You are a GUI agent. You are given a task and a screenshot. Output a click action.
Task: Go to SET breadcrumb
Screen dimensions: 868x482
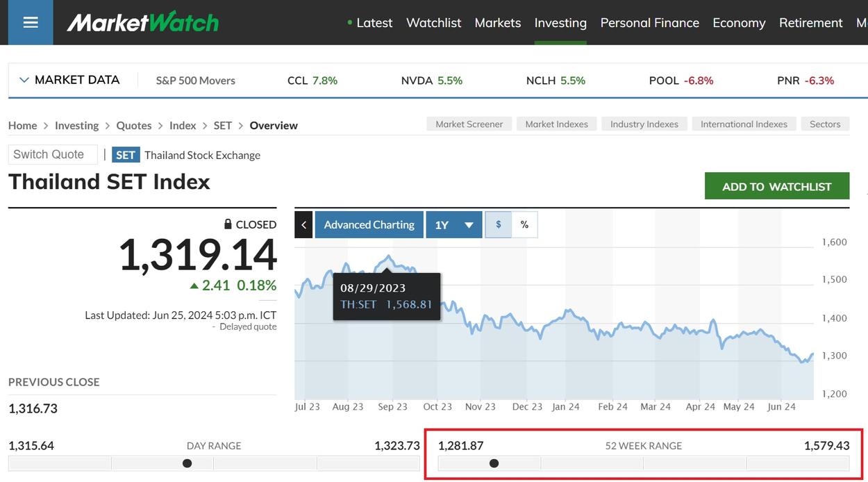[223, 126]
